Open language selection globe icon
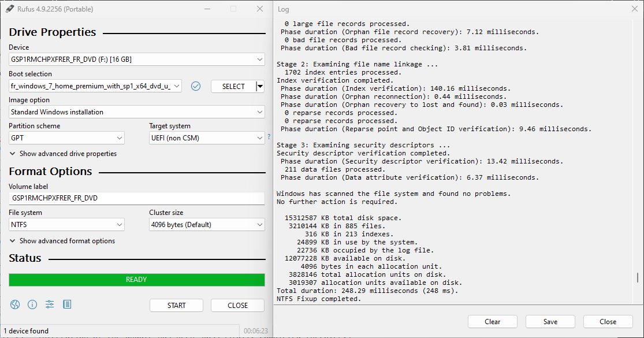The image size is (644, 338). click(x=15, y=304)
